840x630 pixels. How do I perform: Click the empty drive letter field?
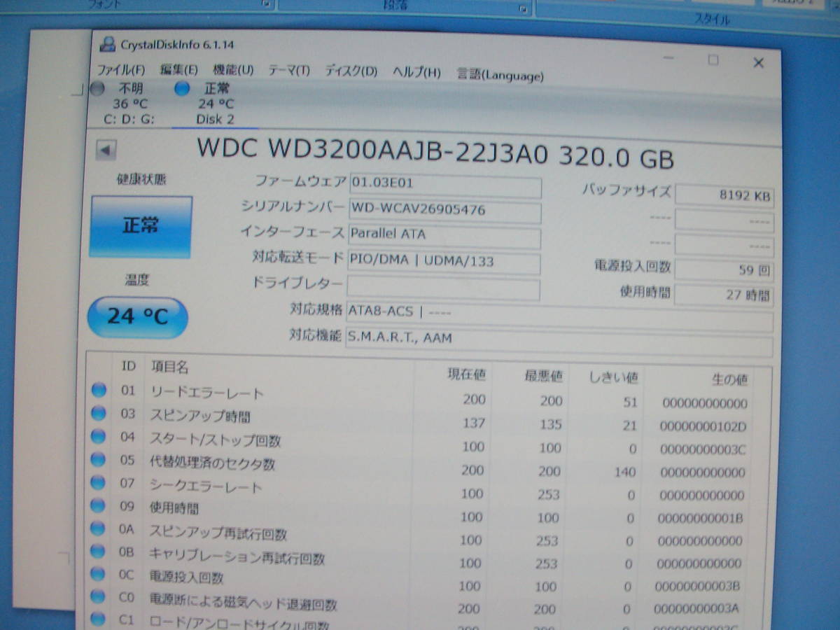[x=443, y=288]
